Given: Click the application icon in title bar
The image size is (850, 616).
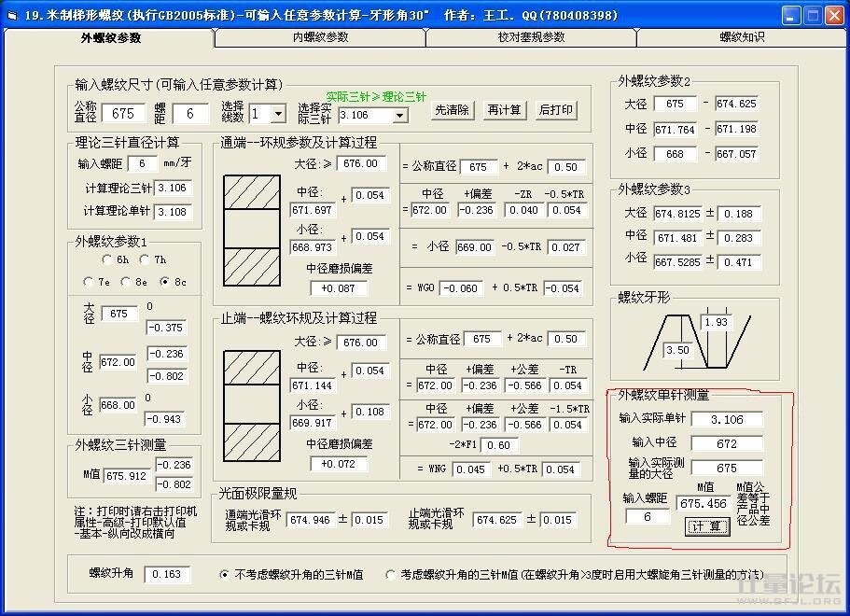Looking at the screenshot, I should (x=13, y=15).
